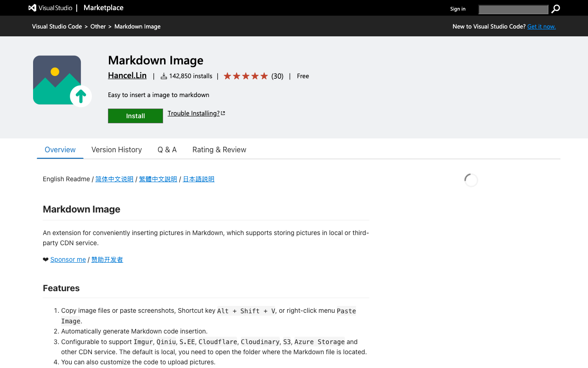The width and height of the screenshot is (588, 368).
Task: Click the search magnifier icon
Action: (x=556, y=9)
